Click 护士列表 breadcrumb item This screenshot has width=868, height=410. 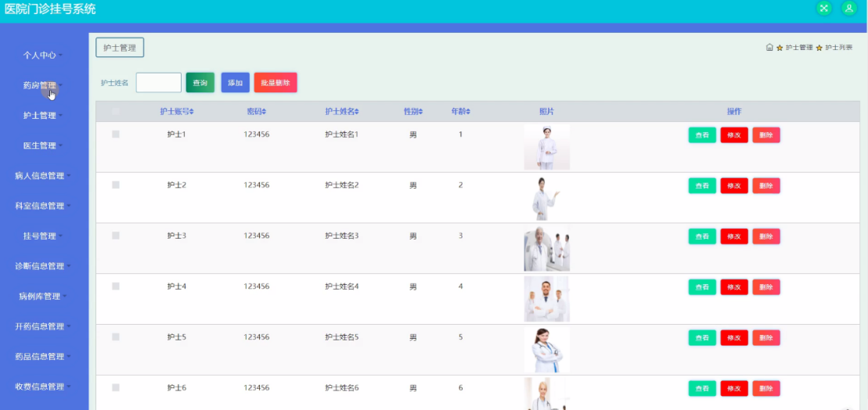click(x=839, y=48)
